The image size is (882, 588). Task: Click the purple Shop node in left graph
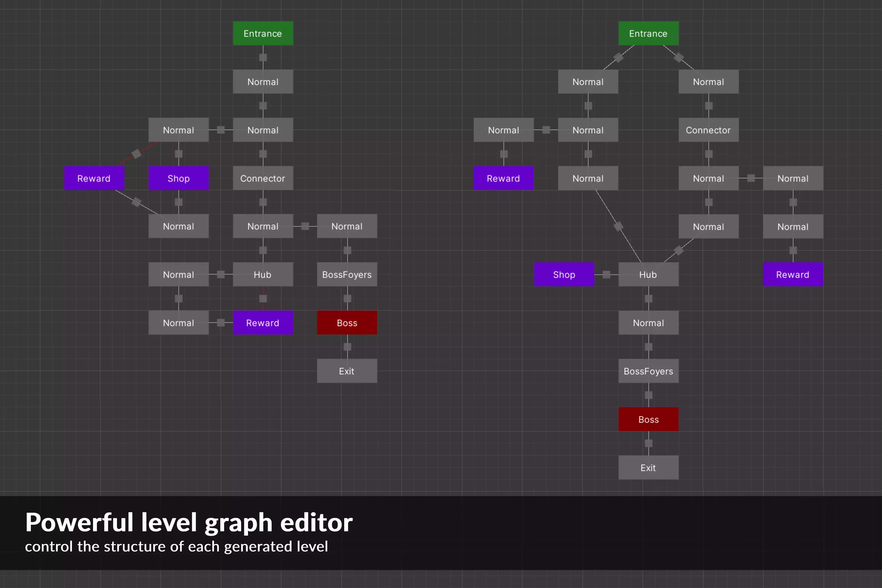pyautogui.click(x=178, y=178)
